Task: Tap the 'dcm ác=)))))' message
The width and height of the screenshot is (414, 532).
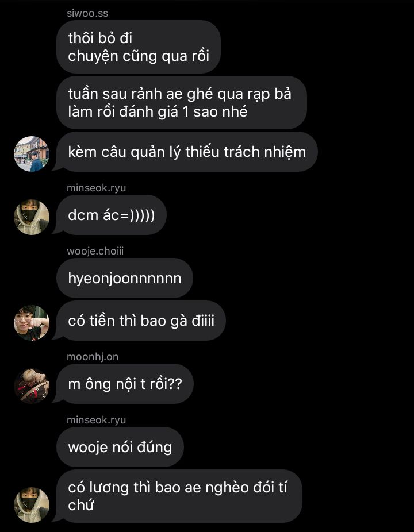Action: (112, 215)
